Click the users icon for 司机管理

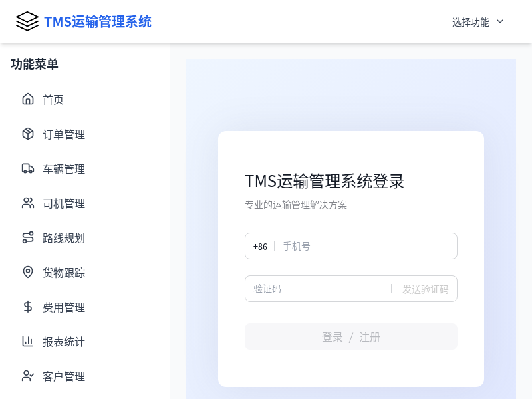click(28, 203)
